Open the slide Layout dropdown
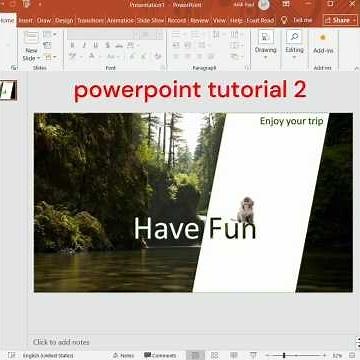The width and height of the screenshot is (360, 360). point(49,35)
